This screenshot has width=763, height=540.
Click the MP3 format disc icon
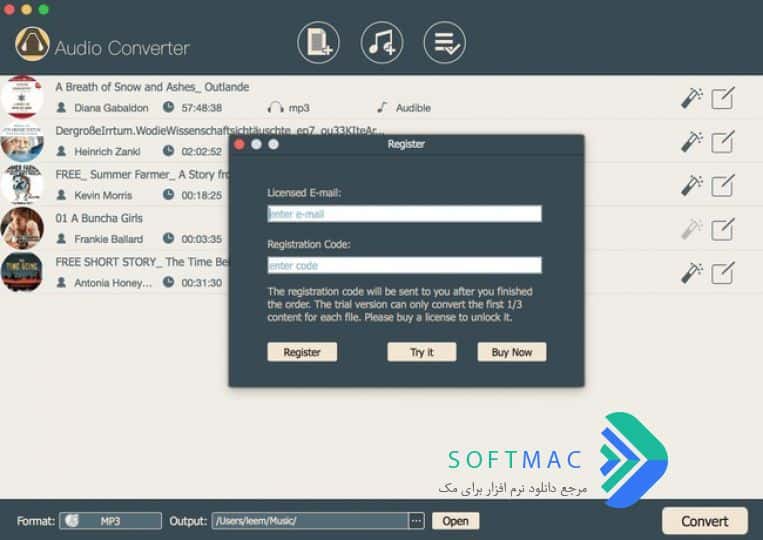pos(73,521)
